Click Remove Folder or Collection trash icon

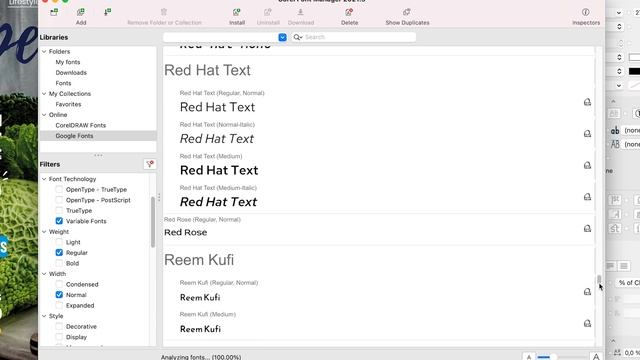pyautogui.click(x=164, y=12)
